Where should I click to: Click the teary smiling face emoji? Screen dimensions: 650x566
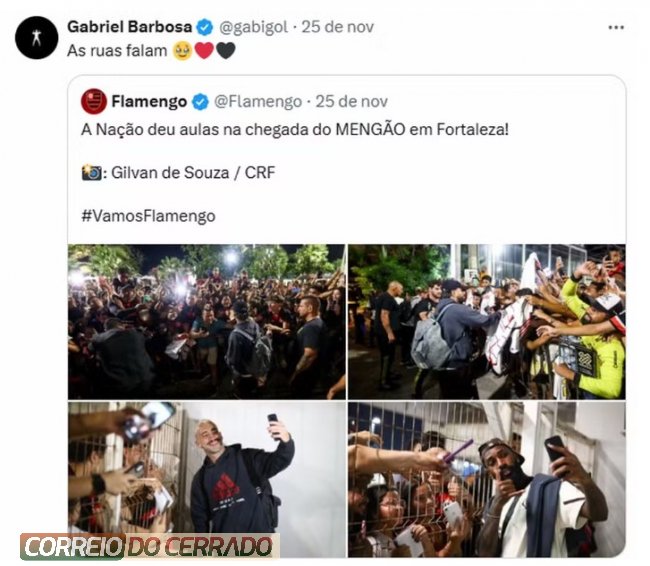(182, 51)
